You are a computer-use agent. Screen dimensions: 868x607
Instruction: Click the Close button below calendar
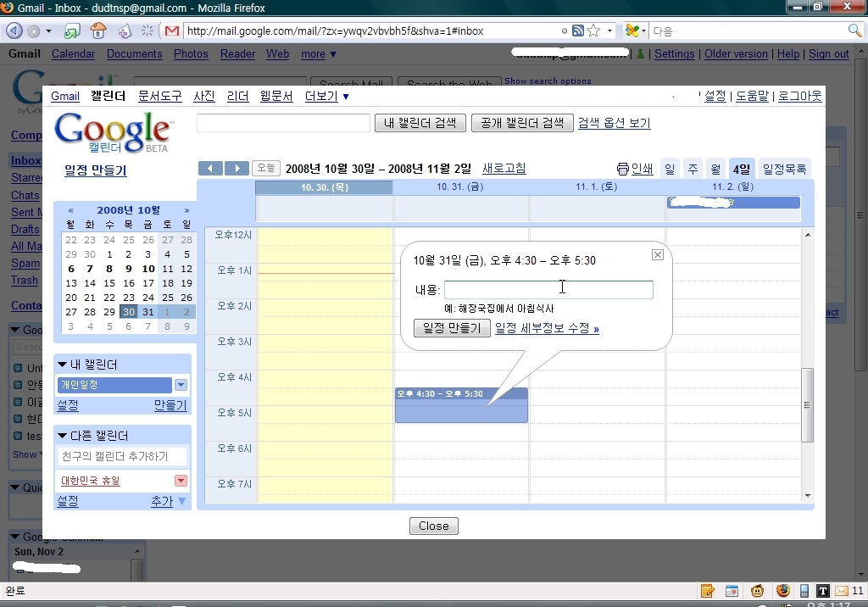433,526
